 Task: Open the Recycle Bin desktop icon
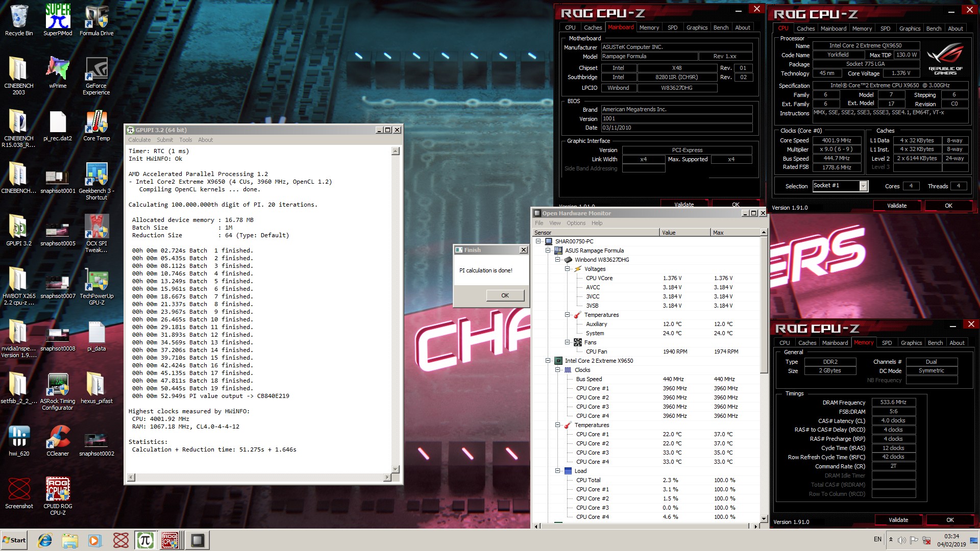[19, 20]
